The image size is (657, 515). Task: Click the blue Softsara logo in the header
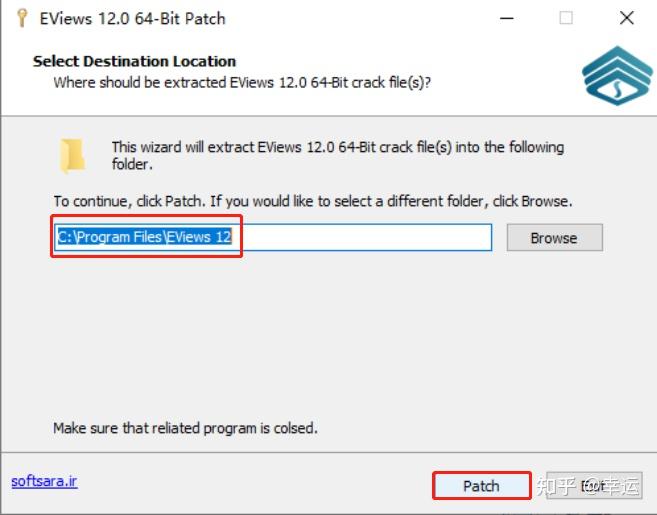point(616,76)
